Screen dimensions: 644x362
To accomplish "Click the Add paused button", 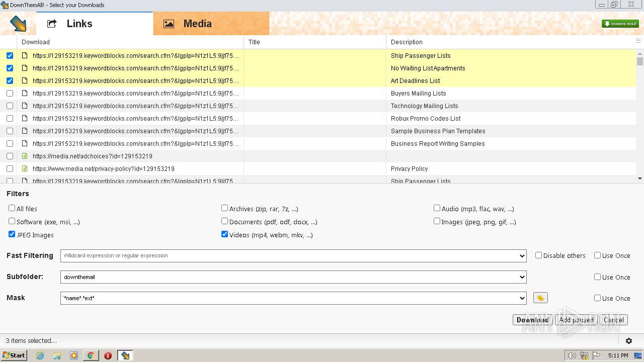I will coord(576,320).
